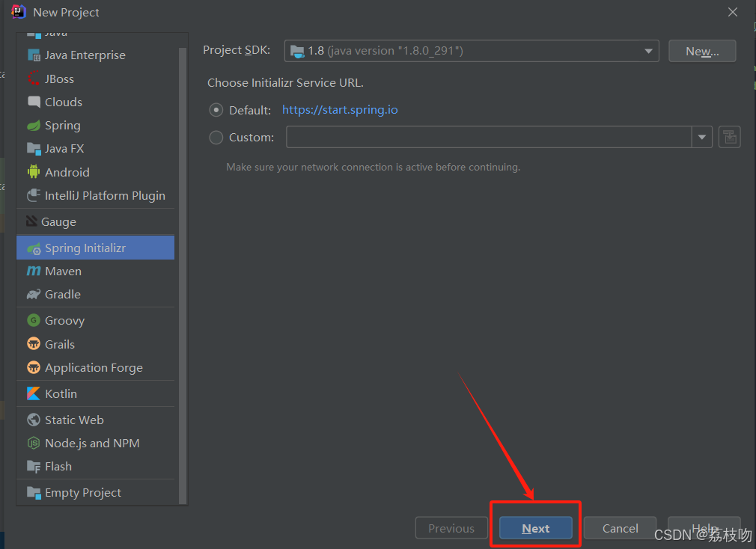Click the JBoss red dots icon
The width and height of the screenshot is (756, 549).
click(x=34, y=79)
